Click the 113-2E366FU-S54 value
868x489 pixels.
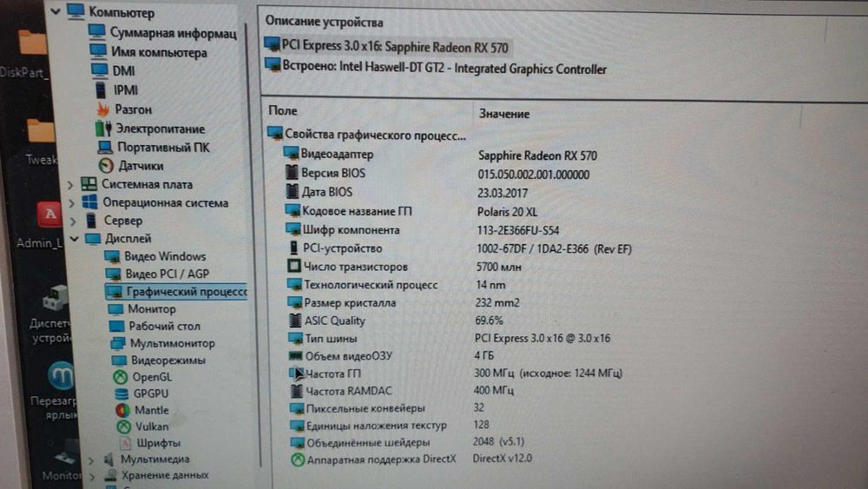click(x=518, y=230)
